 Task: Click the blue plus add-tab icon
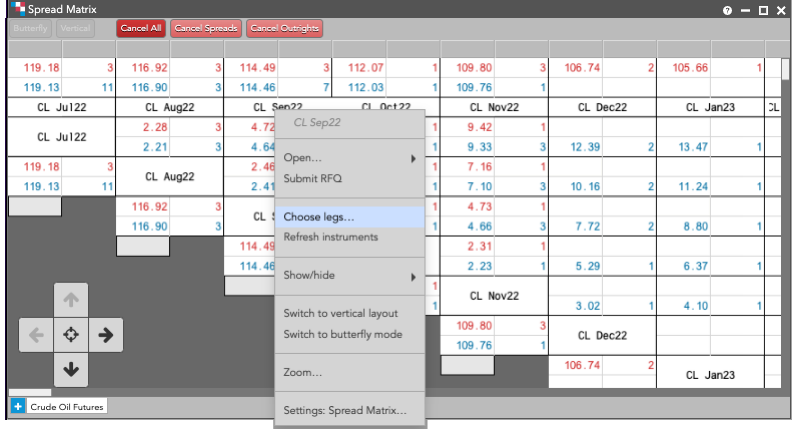18,407
